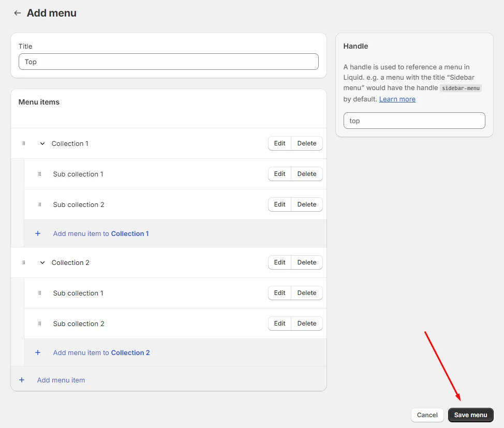Select Sub collection 2 text under Collection 2
This screenshot has height=428, width=504.
click(79, 323)
